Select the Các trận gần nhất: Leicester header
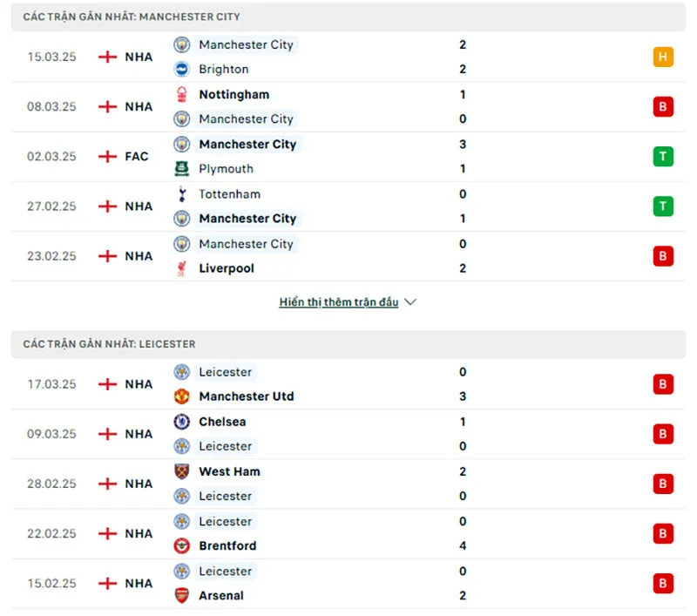 point(110,344)
